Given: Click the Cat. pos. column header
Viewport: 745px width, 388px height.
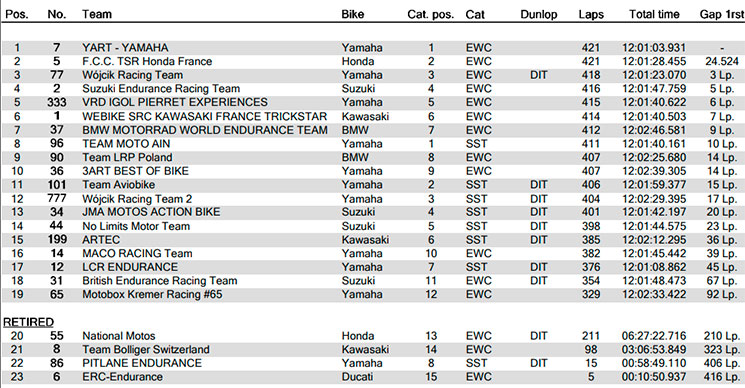Looking at the screenshot, I should click(430, 14).
